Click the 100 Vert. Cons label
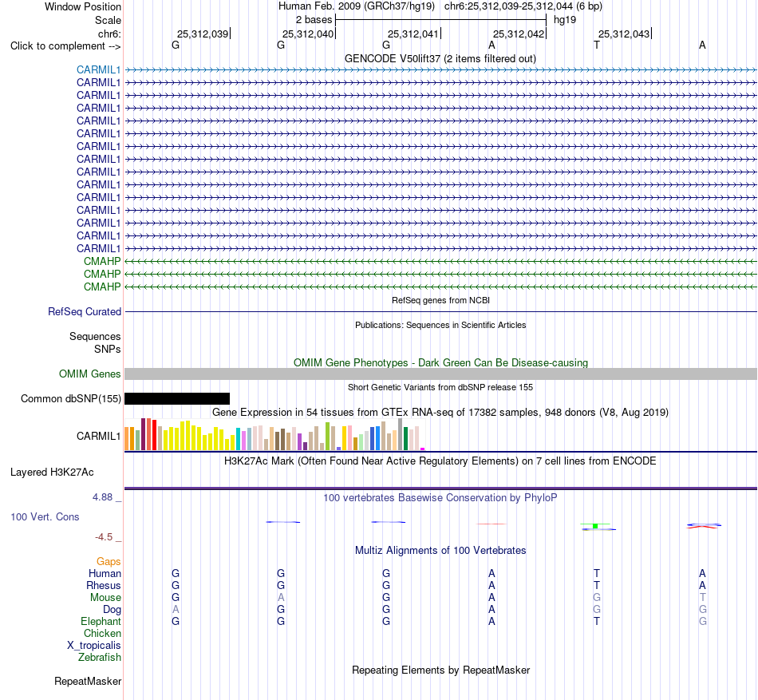758x700 pixels. tap(45, 516)
